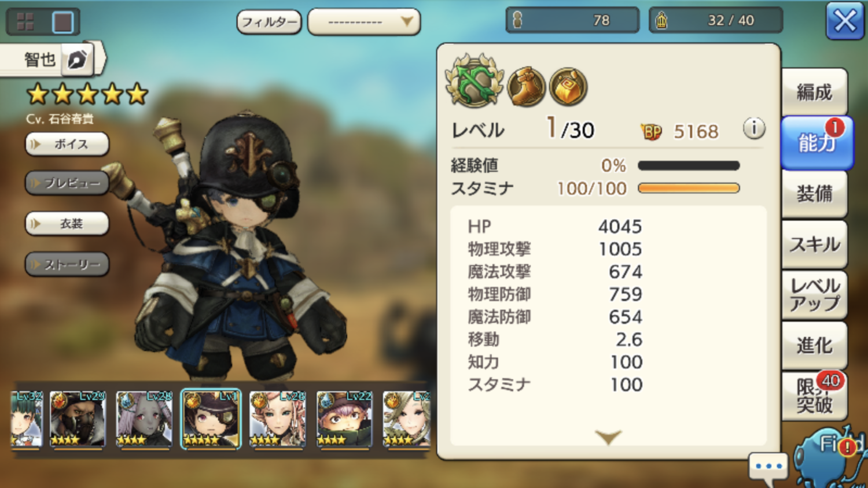
Task: Tap the golden bag item icon
Action: click(568, 87)
